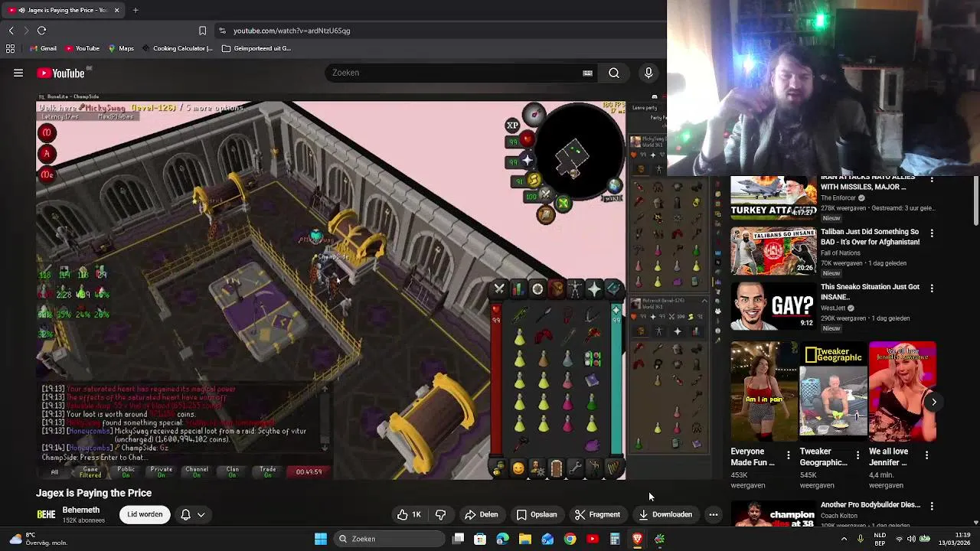Click the YouTube search magnifier button
The image size is (980, 551).
[x=614, y=73]
